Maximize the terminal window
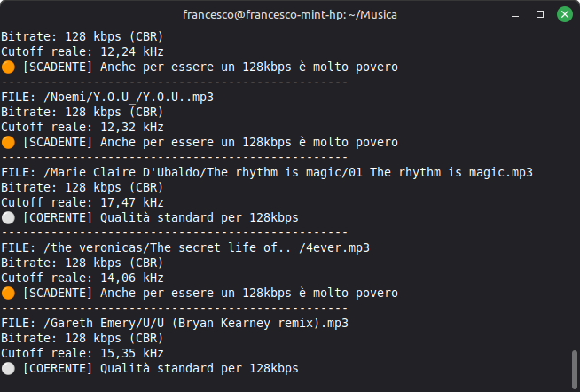Viewport: 580px width, 392px height. [538, 15]
